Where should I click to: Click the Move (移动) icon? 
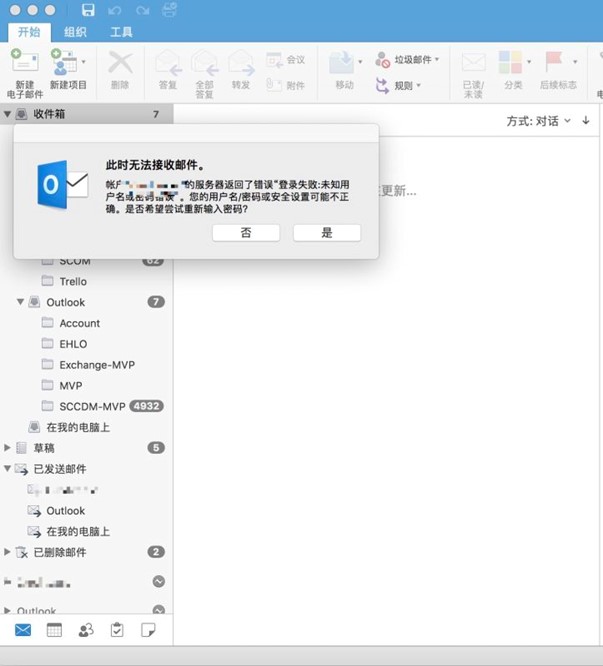pyautogui.click(x=341, y=63)
